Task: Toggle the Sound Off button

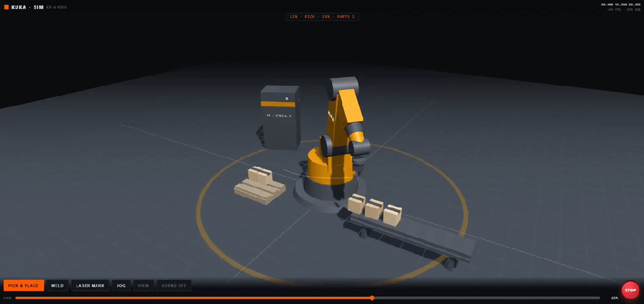Action: tap(174, 286)
